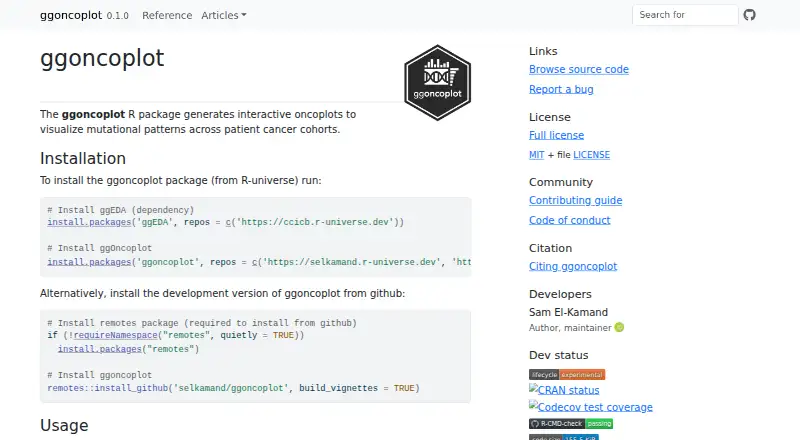Click the Usage heading
The image size is (800, 440).
click(64, 425)
